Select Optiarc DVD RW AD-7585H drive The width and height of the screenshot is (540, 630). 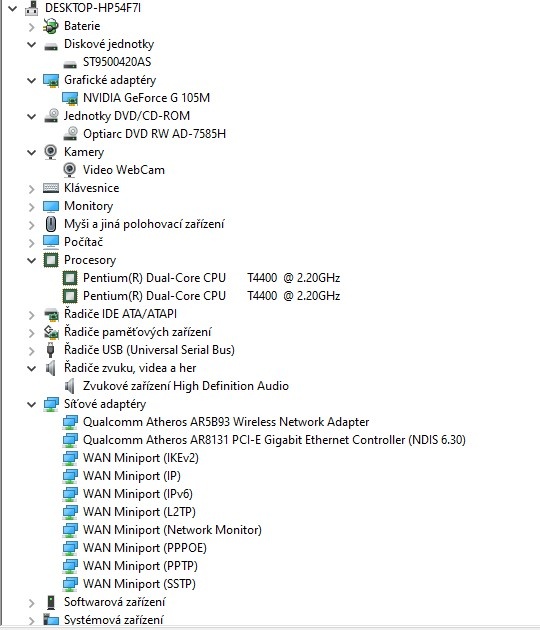tap(154, 134)
